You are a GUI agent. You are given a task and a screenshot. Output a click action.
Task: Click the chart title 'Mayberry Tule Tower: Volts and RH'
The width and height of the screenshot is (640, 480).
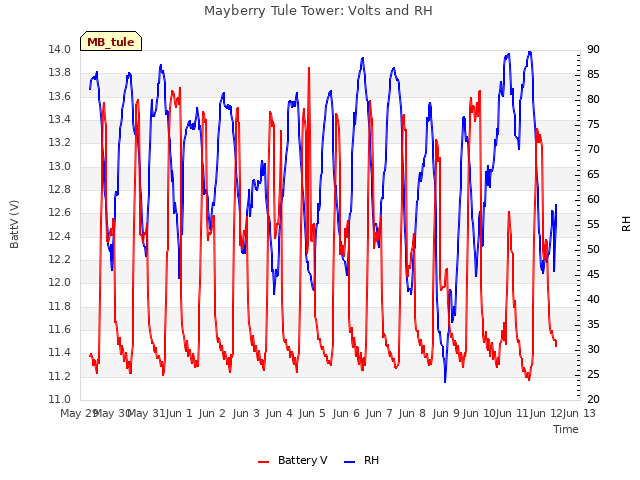click(318, 11)
